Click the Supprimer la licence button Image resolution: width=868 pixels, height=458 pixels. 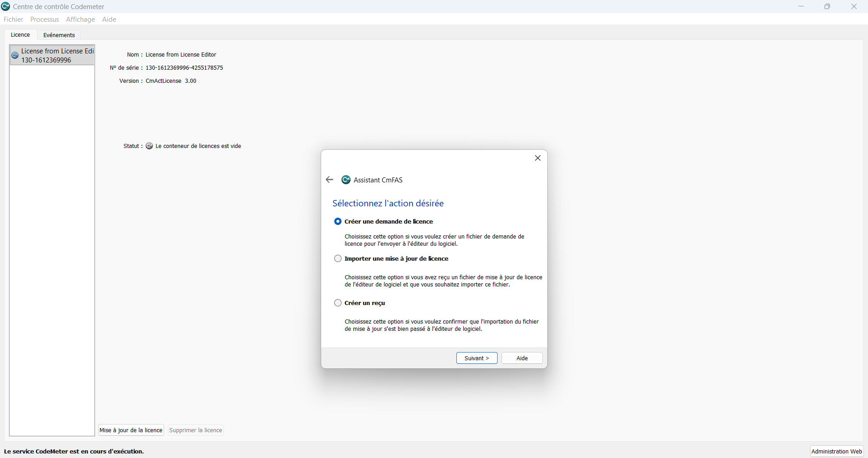[195, 430]
